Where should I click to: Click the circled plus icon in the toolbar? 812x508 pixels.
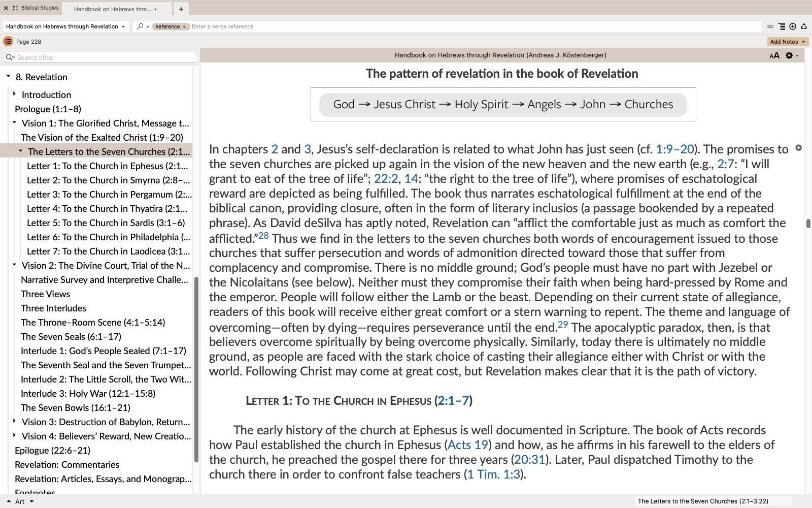tap(793, 26)
